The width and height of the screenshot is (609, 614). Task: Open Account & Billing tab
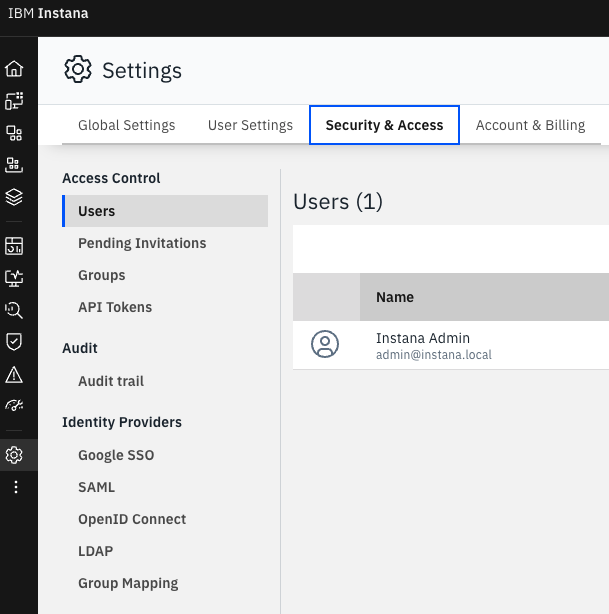[530, 125]
